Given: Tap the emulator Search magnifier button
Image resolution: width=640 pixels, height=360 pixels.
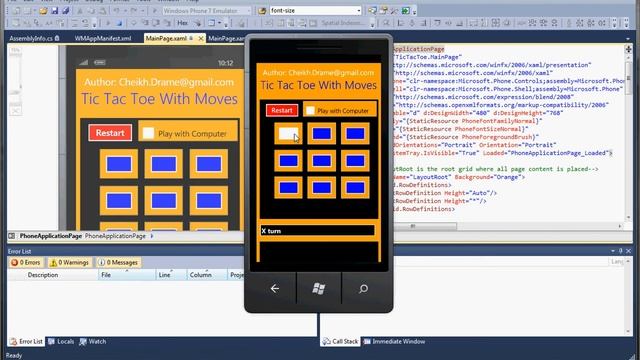Looking at the screenshot, I should 363,289.
